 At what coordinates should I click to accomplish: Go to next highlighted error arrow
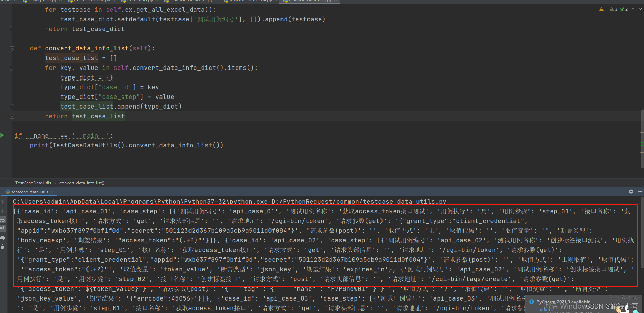click(x=640, y=9)
